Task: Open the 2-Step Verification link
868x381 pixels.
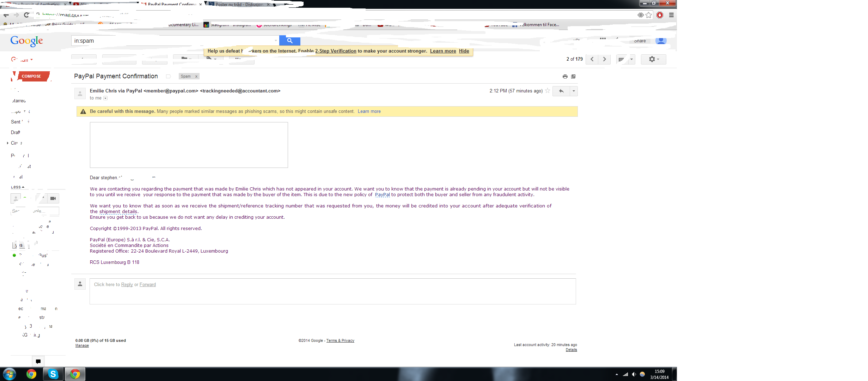Action: pyautogui.click(x=336, y=51)
